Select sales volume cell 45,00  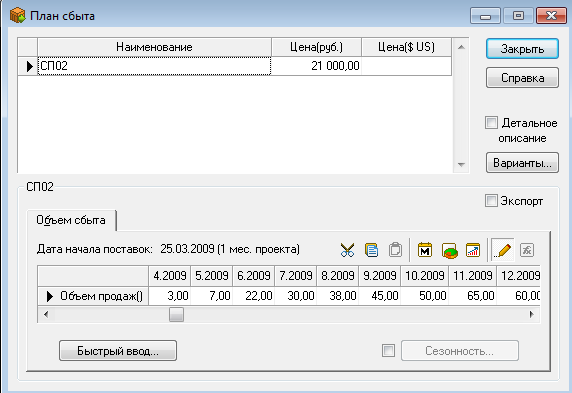(x=379, y=296)
